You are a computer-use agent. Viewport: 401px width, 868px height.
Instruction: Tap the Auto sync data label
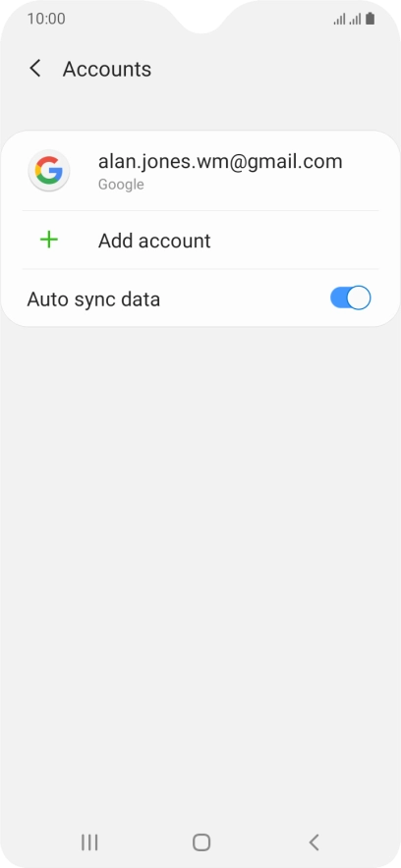[x=93, y=299]
